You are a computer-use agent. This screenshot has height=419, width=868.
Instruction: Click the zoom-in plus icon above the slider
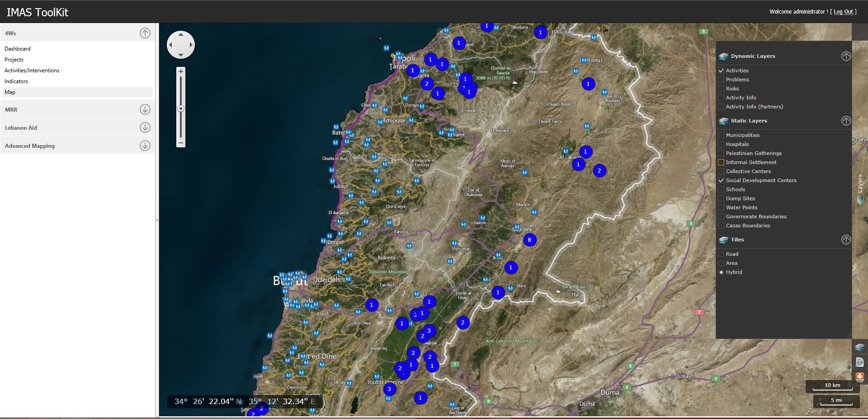point(180,71)
